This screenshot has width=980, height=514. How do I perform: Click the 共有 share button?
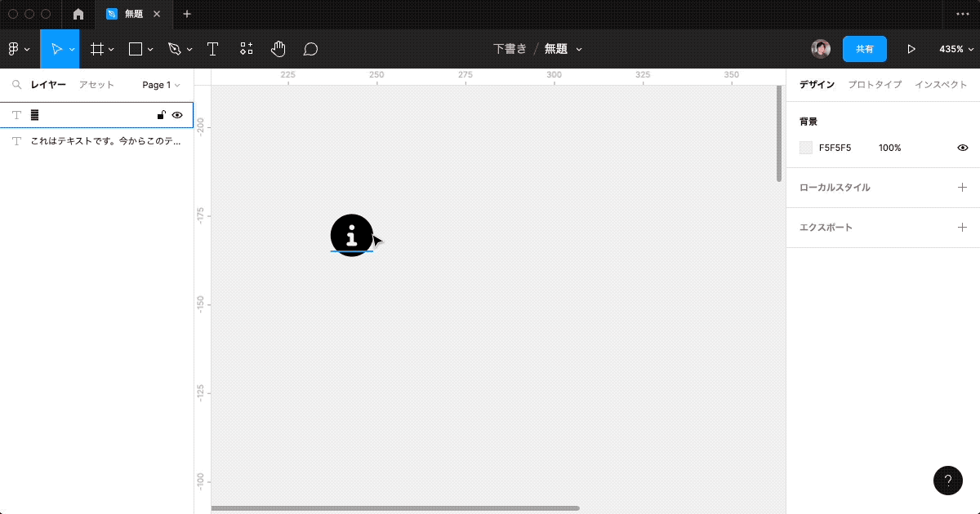(x=865, y=49)
